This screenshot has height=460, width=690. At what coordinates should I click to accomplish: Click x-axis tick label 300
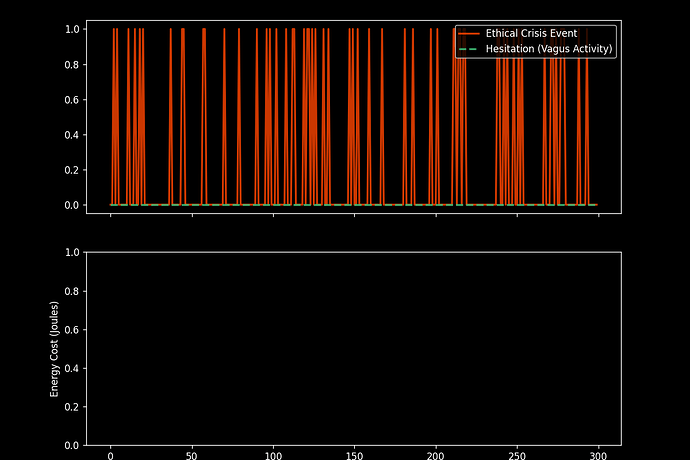pos(598,454)
